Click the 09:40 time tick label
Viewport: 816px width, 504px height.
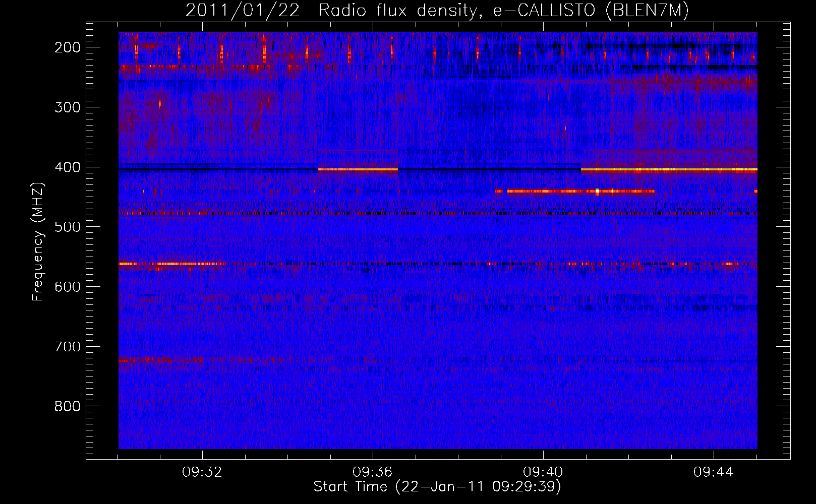click(543, 472)
